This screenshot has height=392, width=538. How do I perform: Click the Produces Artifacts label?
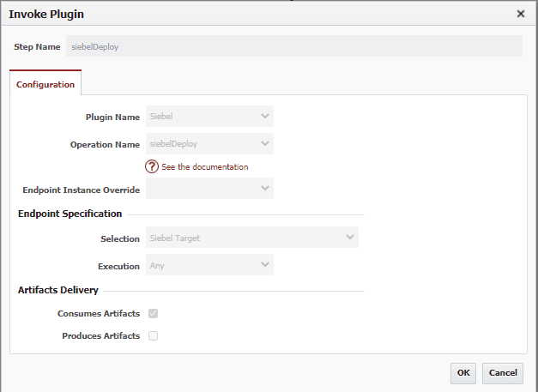(101, 335)
